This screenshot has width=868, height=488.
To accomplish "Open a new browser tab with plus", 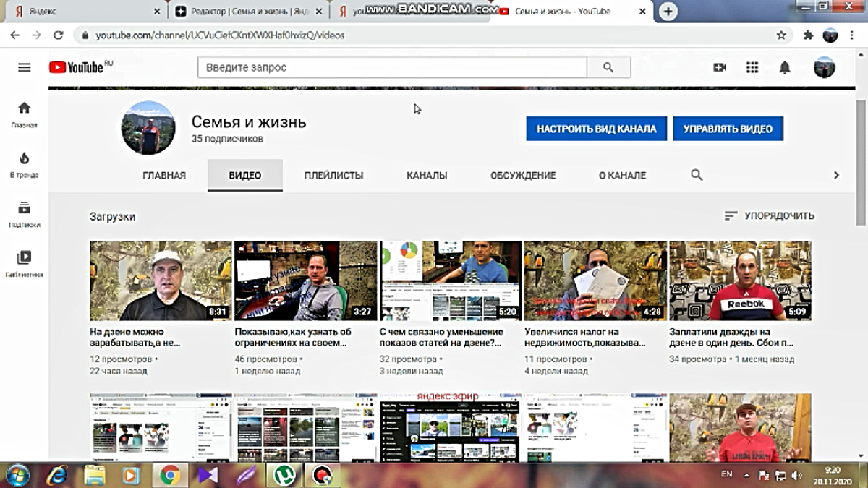I will click(x=669, y=11).
